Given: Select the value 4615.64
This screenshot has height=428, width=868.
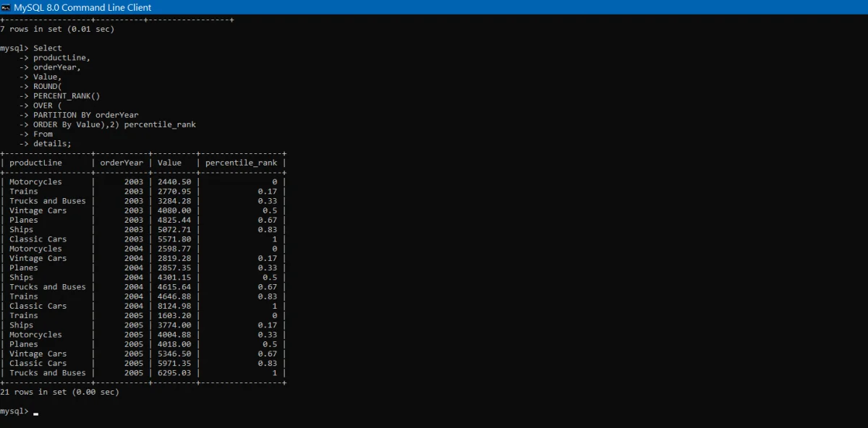Looking at the screenshot, I should pos(174,287).
